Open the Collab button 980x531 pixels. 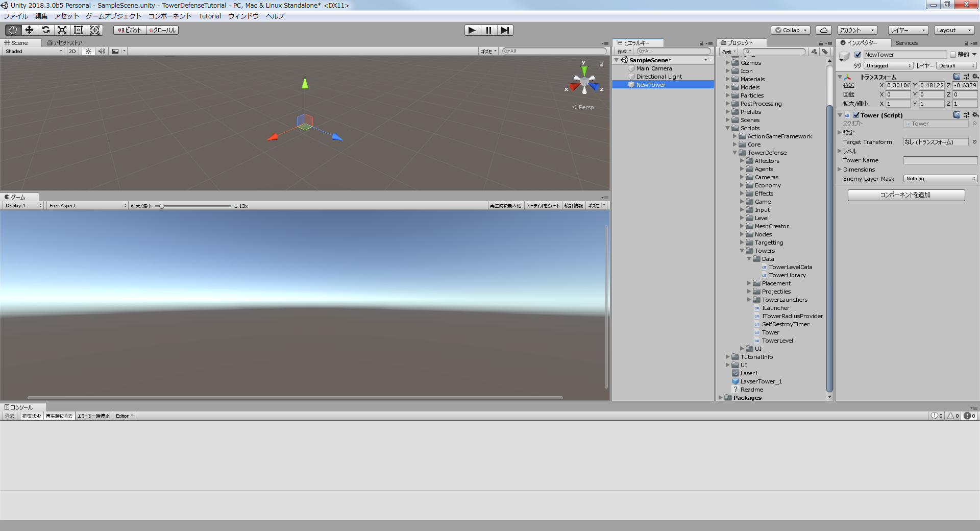point(791,30)
